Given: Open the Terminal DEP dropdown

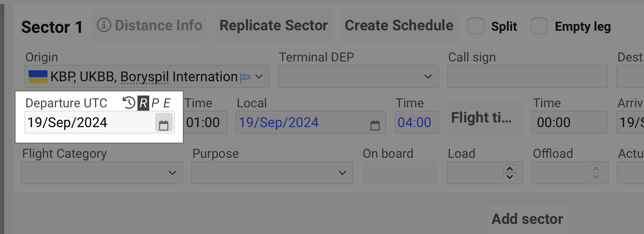Looking at the screenshot, I should pos(428,77).
